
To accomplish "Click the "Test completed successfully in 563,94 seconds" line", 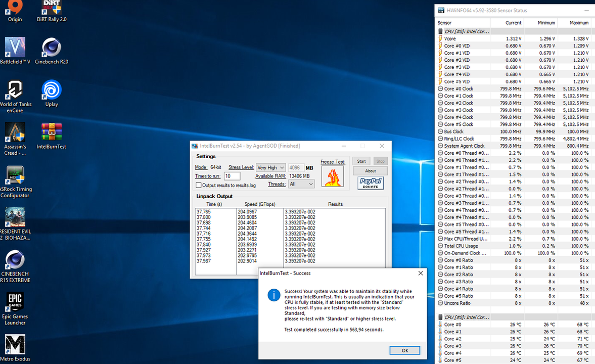I will [334, 330].
